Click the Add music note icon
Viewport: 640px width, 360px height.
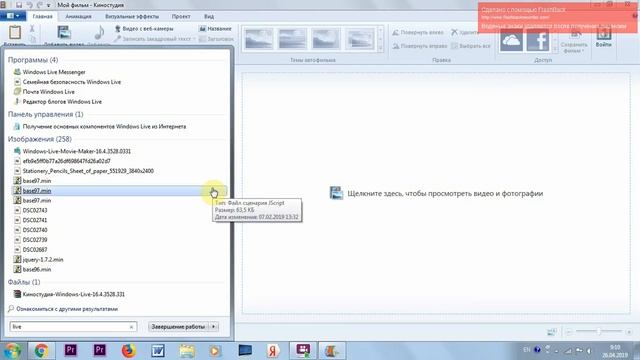point(99,32)
